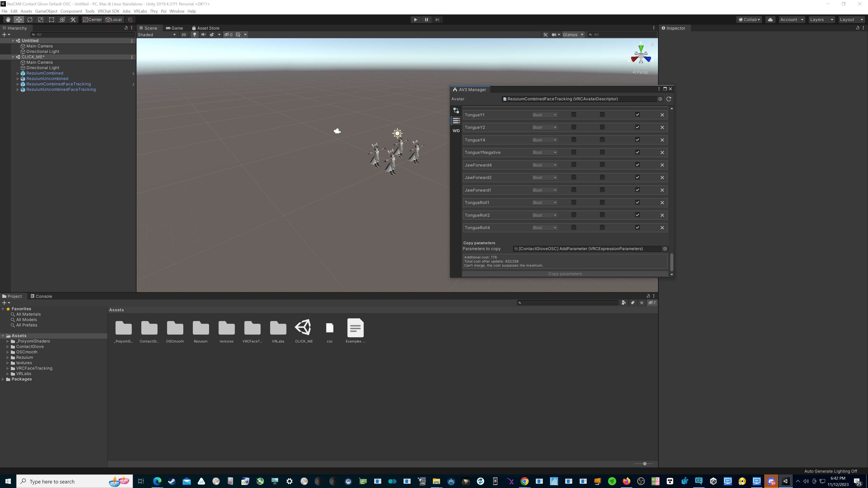Toggle scene lighting icon
868x488 pixels.
(194, 34)
